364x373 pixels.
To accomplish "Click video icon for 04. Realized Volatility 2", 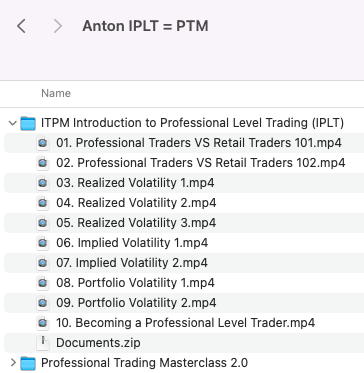I will click(x=43, y=203).
